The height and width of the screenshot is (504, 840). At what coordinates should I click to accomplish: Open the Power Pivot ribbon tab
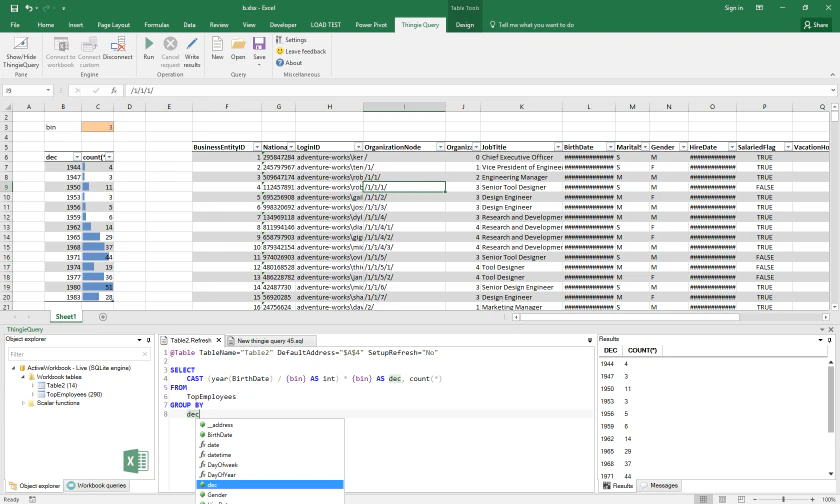coord(372,23)
